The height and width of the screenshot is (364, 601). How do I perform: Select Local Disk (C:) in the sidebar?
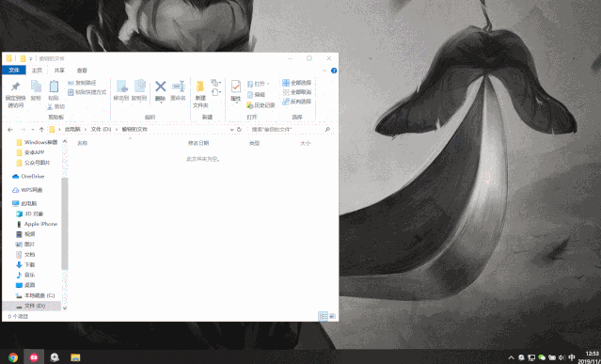pyautogui.click(x=35, y=295)
